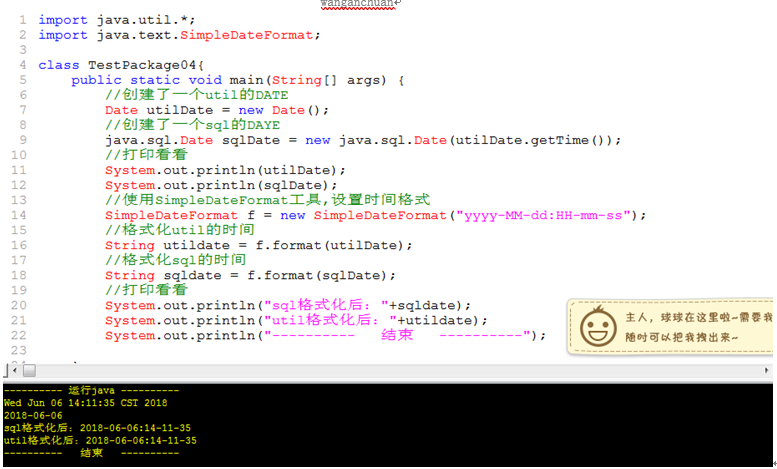
Task: Click the right arrow of the horizontal scrollbar
Action: pyautogui.click(x=766, y=370)
